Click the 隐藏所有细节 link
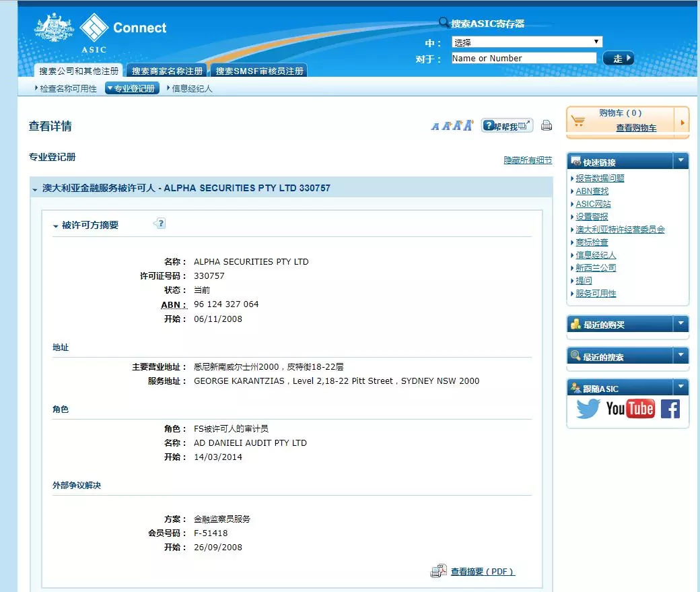The height and width of the screenshot is (592, 700). click(528, 160)
